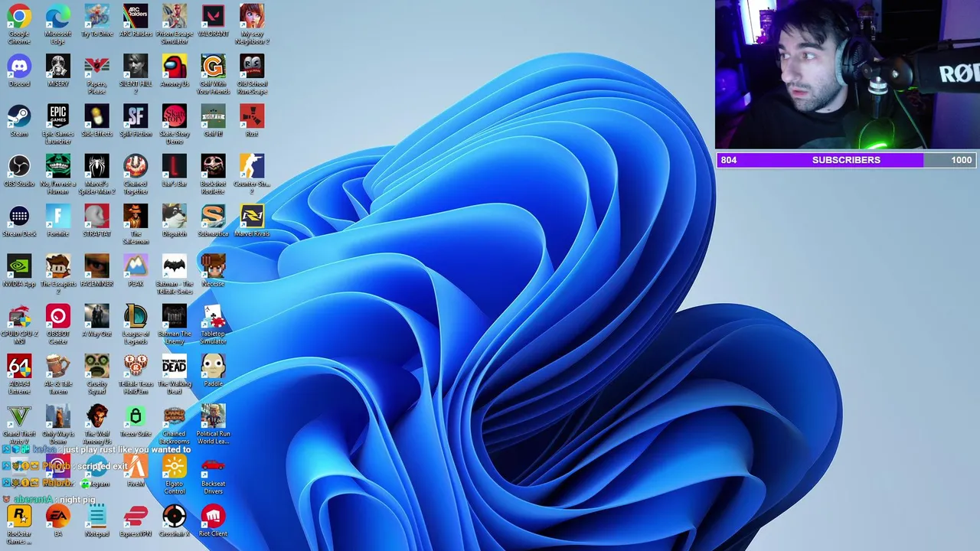Click the League of Legends shortcut

pyautogui.click(x=136, y=316)
